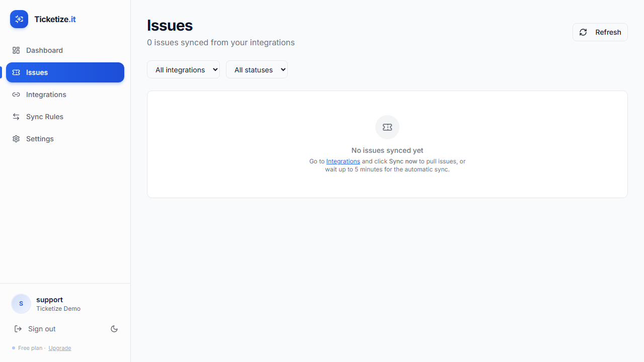The height and width of the screenshot is (362, 644).
Task: Open Settings from the sidebar
Action: (x=65, y=139)
